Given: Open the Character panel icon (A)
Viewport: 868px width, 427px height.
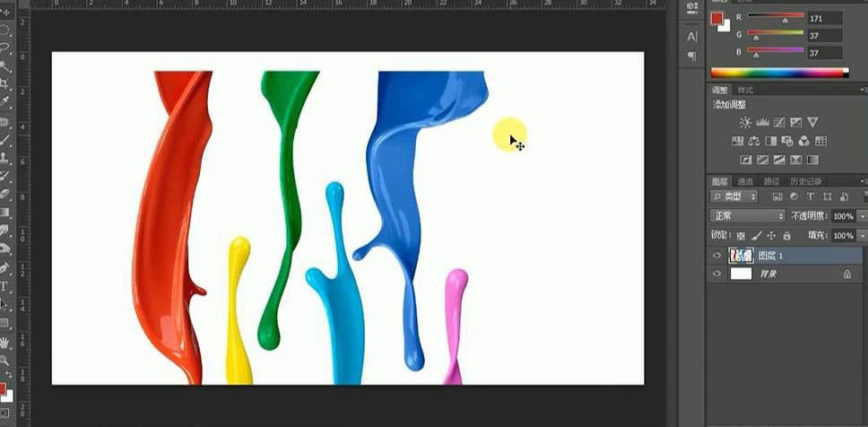Looking at the screenshot, I should click(x=691, y=37).
